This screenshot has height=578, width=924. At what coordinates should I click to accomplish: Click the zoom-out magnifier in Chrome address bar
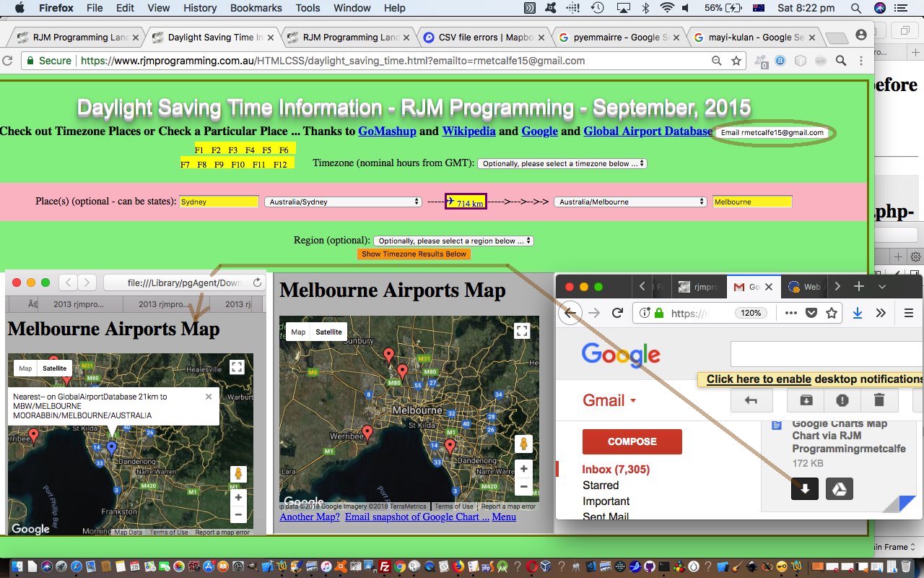coord(717,61)
